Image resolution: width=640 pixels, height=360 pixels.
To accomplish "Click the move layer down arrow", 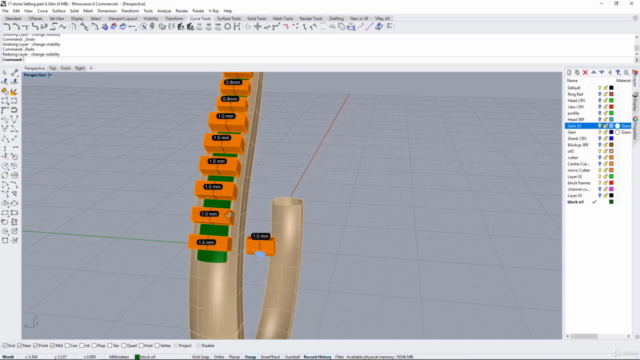I will [x=602, y=72].
